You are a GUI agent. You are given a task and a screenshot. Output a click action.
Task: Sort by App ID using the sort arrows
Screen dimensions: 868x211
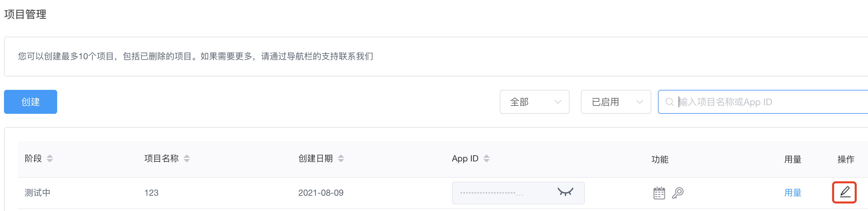click(486, 158)
